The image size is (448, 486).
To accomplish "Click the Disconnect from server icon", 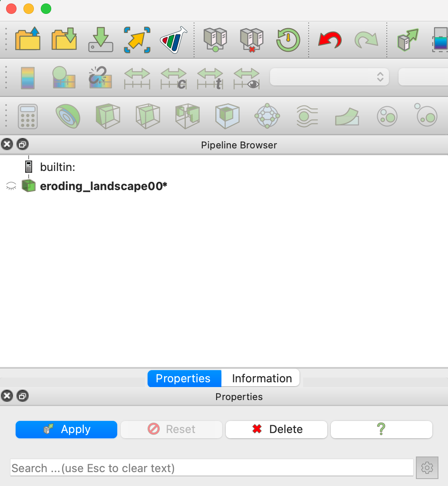I will (x=252, y=40).
